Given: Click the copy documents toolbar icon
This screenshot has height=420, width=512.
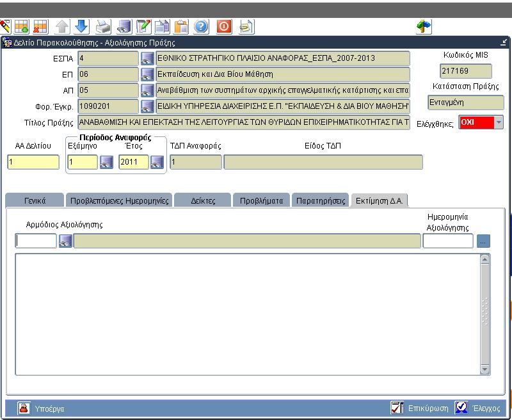Looking at the screenshot, I should (x=163, y=26).
